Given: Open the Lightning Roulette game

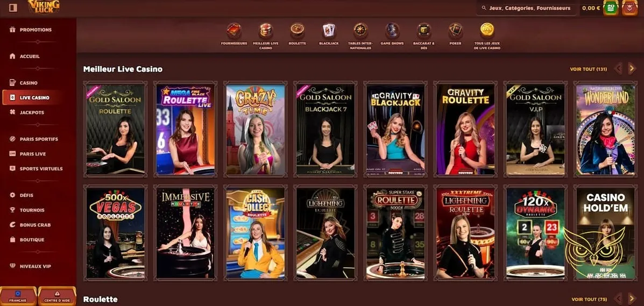Looking at the screenshot, I should [x=325, y=233].
